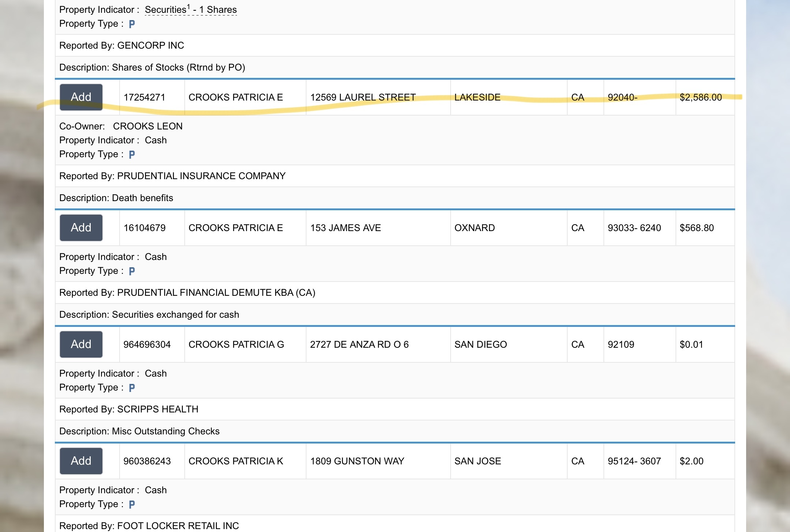Click Property Type P above Prudential Financial Demute
This screenshot has height=532, width=790.
pos(132,271)
